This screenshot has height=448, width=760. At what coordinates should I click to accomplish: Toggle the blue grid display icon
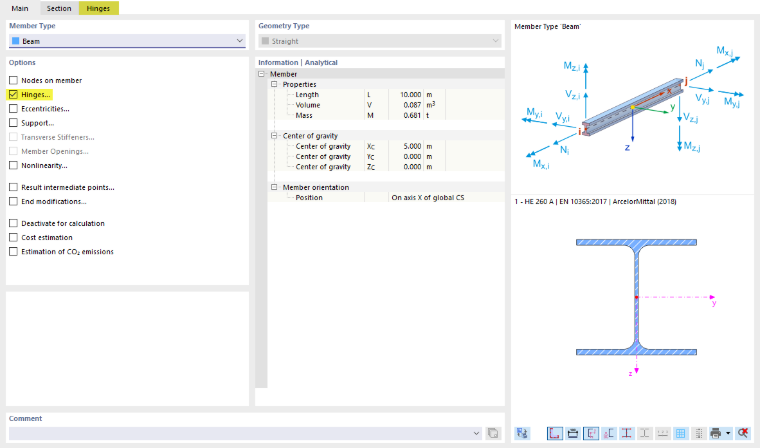tap(681, 433)
